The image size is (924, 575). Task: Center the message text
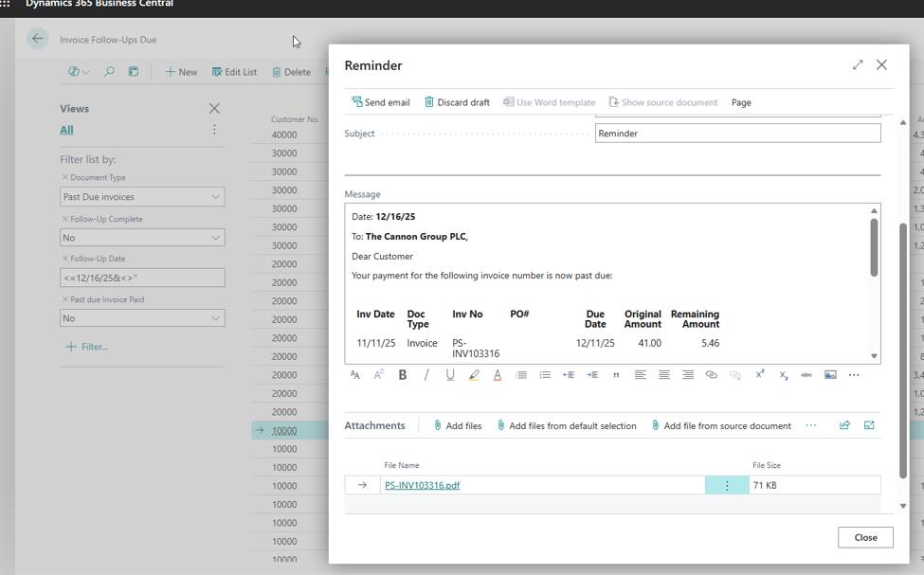[664, 375]
